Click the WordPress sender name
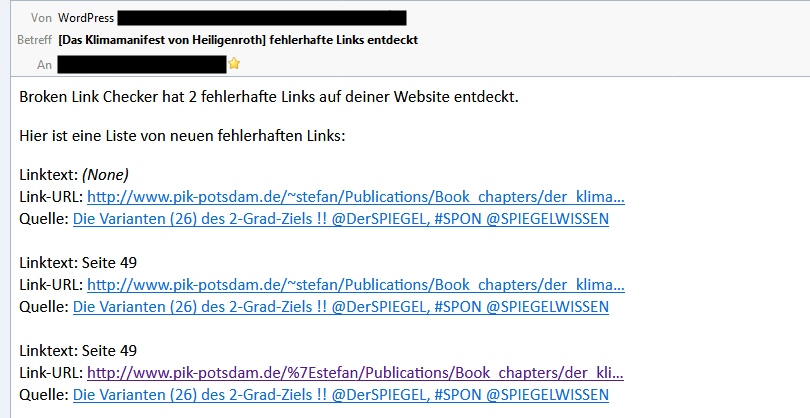 [x=86, y=18]
